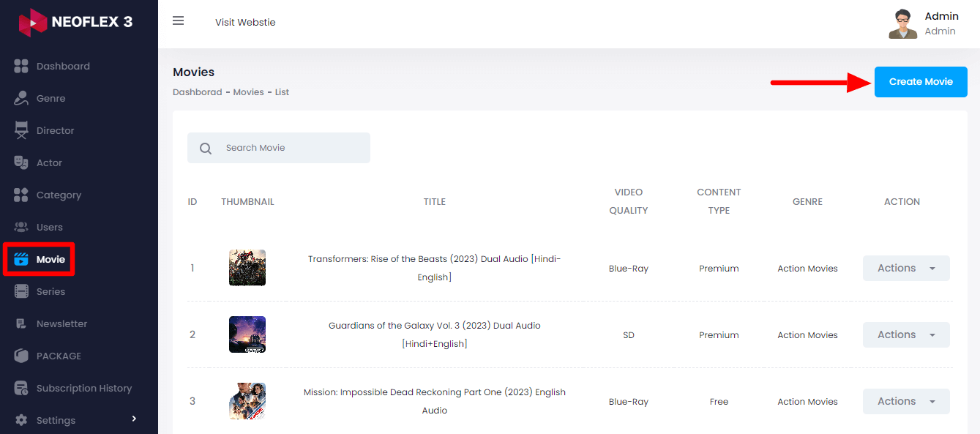This screenshot has width=980, height=434.
Task: Click the Series film strip icon
Action: tap(21, 291)
